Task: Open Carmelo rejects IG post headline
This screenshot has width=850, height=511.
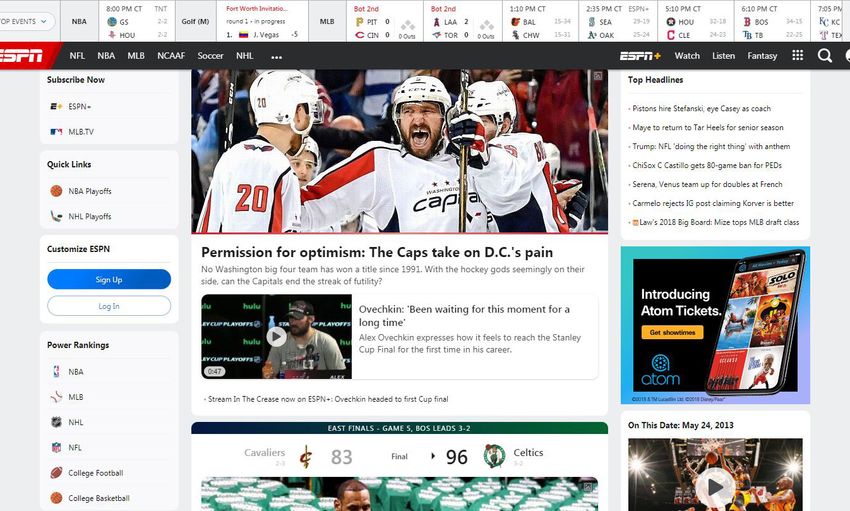Action: (x=713, y=203)
